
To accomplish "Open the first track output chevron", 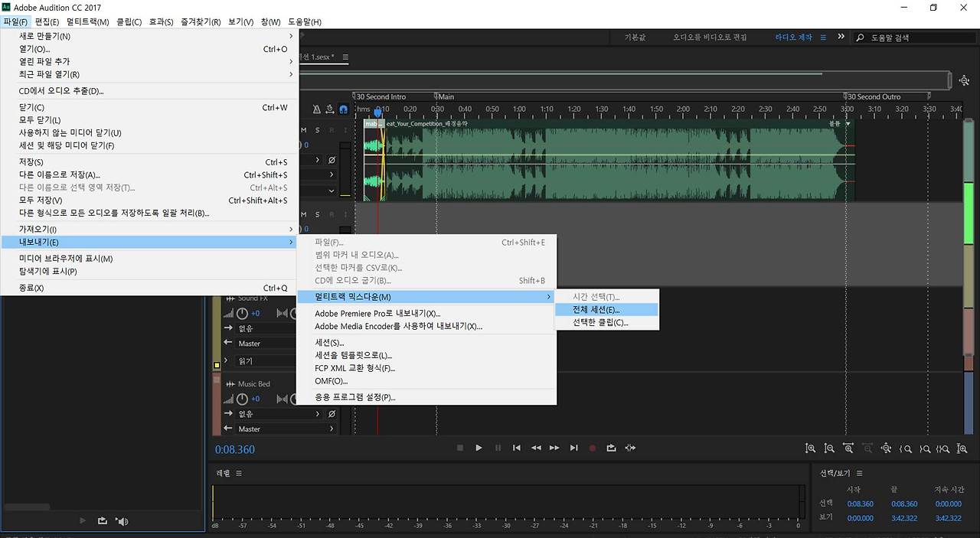I will click(x=332, y=175).
